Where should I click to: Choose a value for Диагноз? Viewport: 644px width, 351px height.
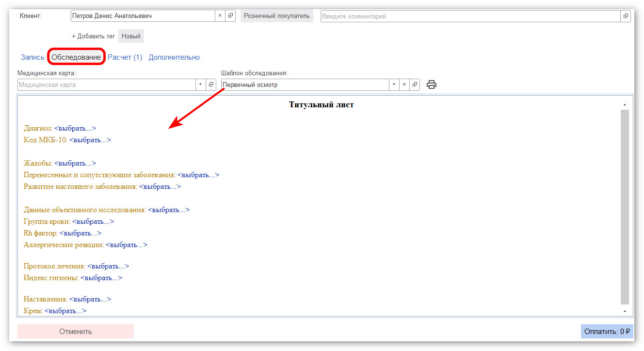pos(75,129)
